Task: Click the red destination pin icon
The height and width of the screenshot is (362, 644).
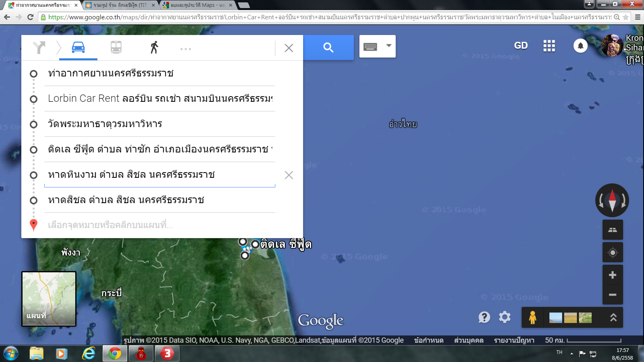Action: 34,225
